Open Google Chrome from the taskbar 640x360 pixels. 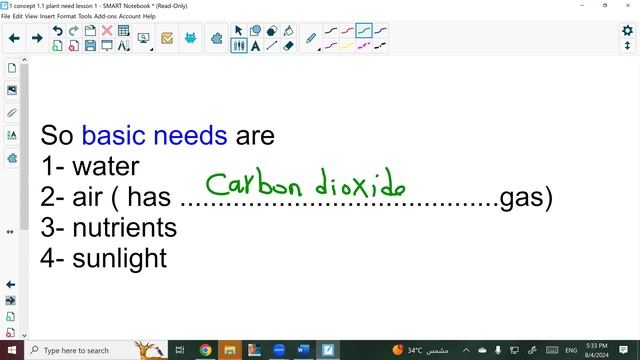click(x=205, y=350)
